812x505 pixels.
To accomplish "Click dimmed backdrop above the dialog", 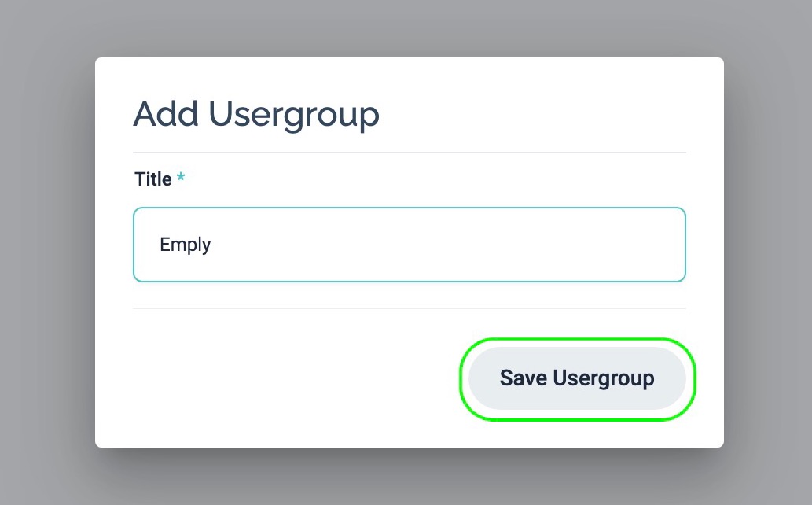I will click(x=409, y=28).
